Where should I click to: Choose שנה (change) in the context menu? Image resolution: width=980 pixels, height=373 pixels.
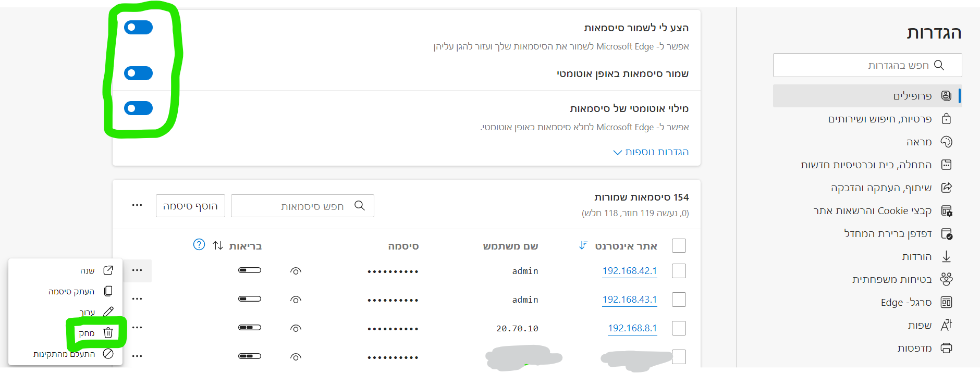[x=87, y=270]
